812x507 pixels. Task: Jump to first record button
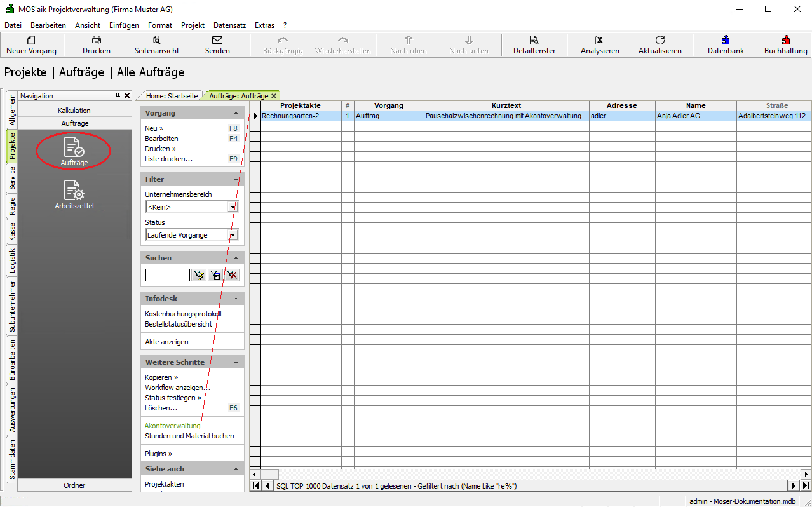(x=255, y=485)
